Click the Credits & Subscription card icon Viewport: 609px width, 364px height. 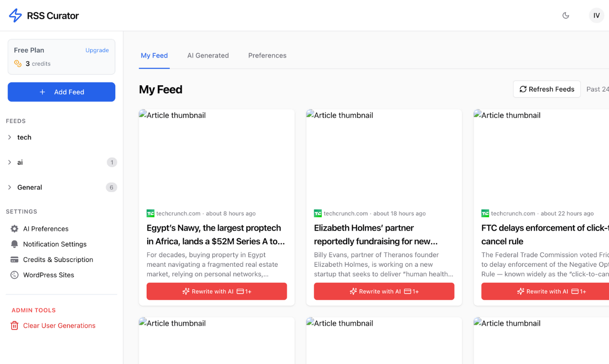click(x=14, y=259)
